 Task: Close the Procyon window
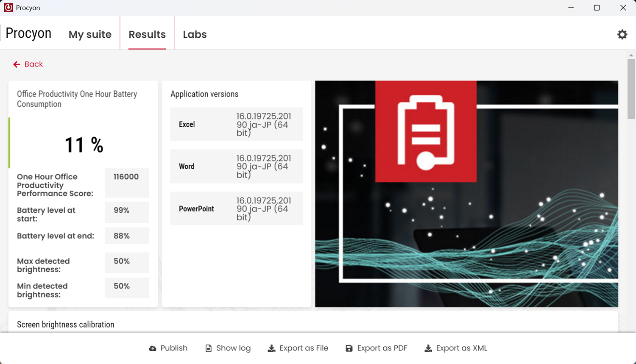(x=623, y=8)
